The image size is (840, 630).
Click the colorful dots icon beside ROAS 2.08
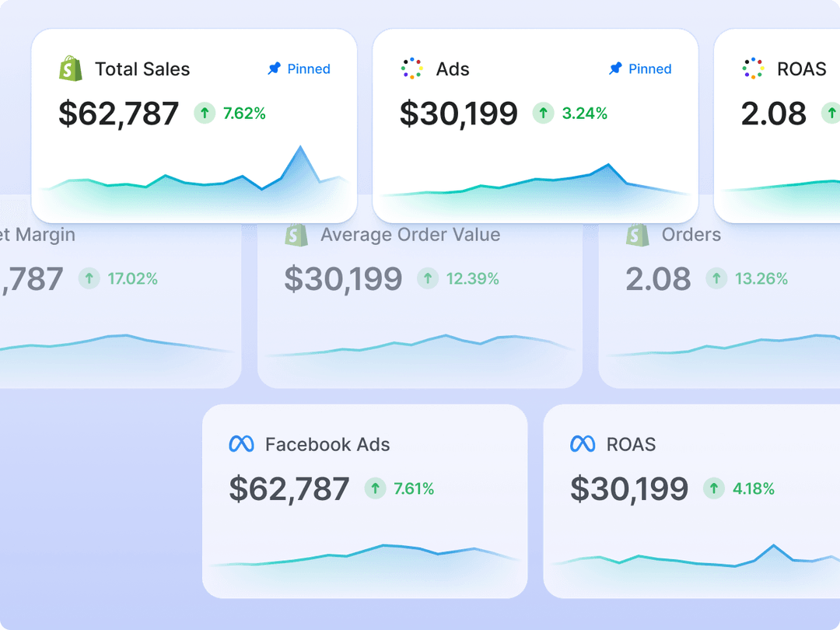(753, 68)
